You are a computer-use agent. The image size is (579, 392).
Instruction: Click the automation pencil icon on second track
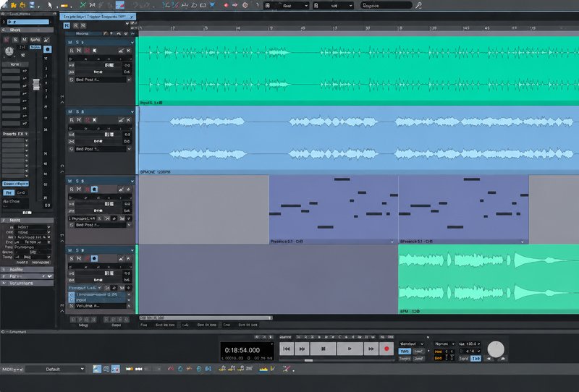point(121,120)
